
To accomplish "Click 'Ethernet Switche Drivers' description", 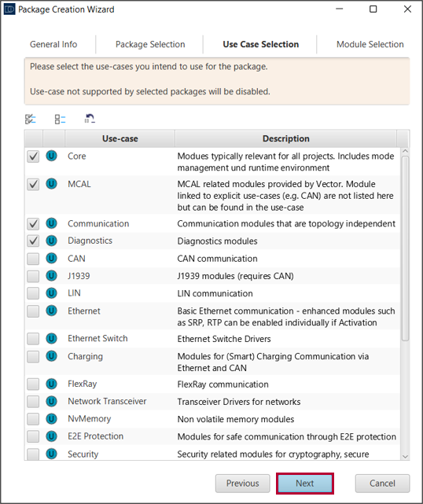I will (224, 339).
